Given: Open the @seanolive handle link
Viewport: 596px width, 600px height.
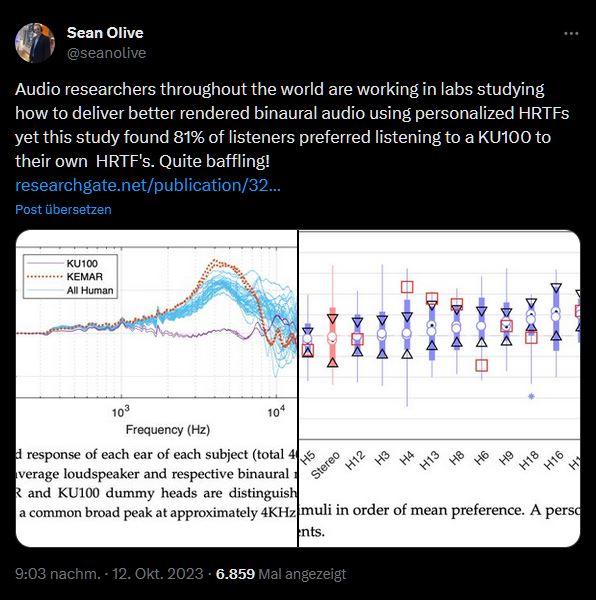Looking at the screenshot, I should click(106, 53).
